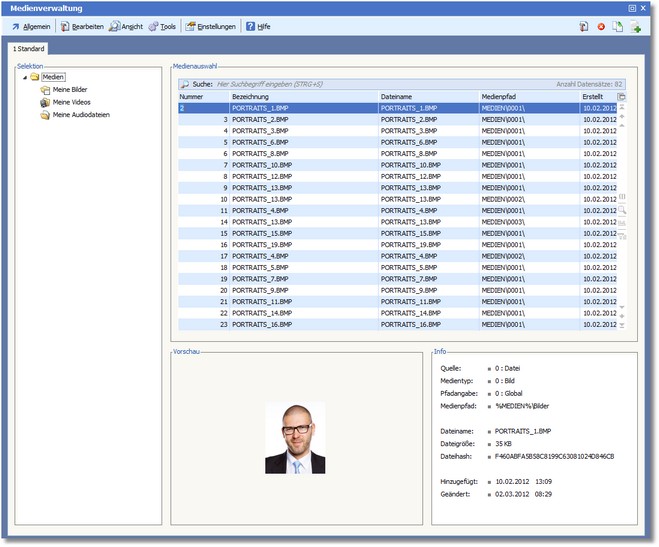Open the Tools menu
The width and height of the screenshot is (659, 547).
tap(162, 27)
